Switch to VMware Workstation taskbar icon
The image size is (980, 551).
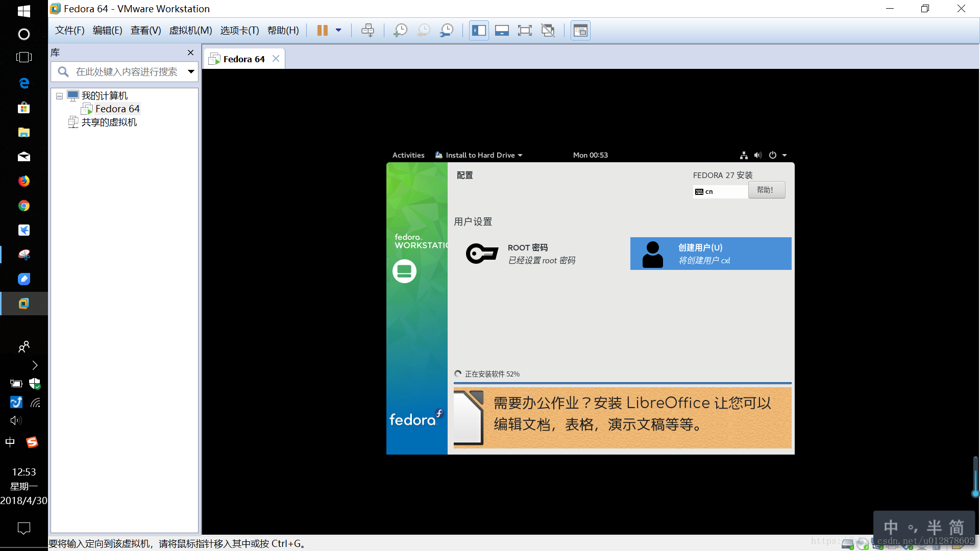24,304
